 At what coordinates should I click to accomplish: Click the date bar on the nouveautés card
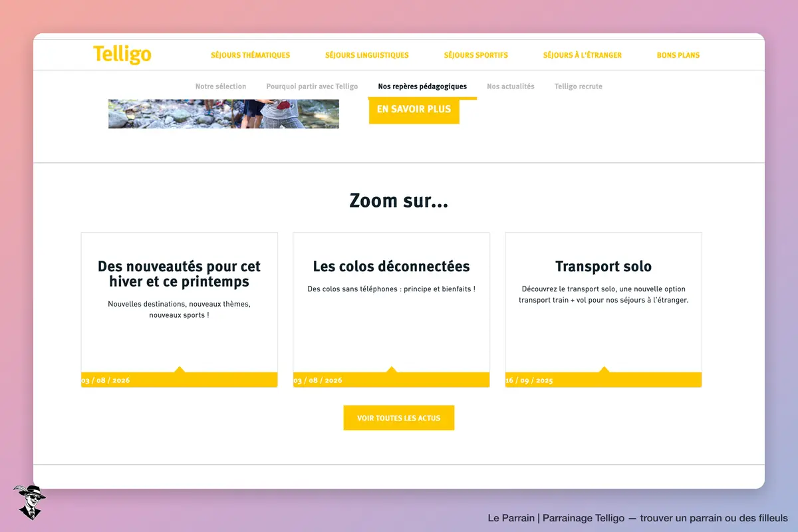point(180,380)
